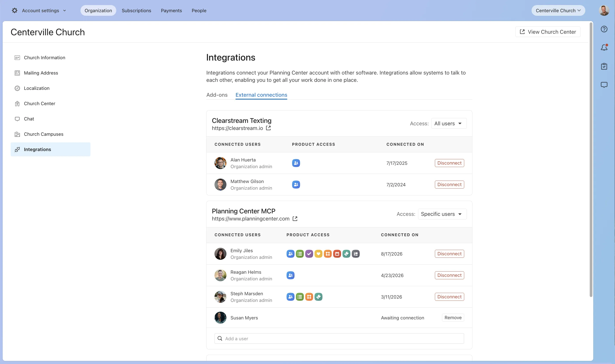
Task: Open Church Campuses settings
Action: (51, 134)
